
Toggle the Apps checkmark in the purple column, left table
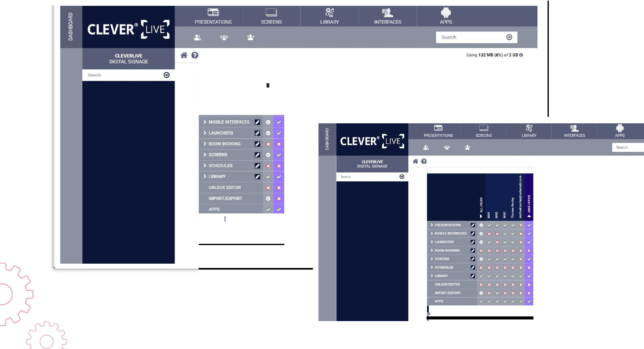(x=279, y=209)
